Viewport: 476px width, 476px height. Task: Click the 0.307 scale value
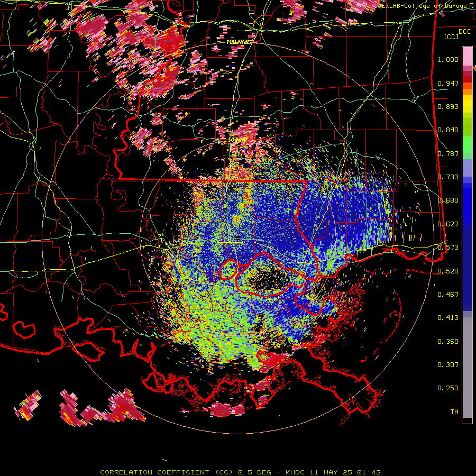point(448,365)
